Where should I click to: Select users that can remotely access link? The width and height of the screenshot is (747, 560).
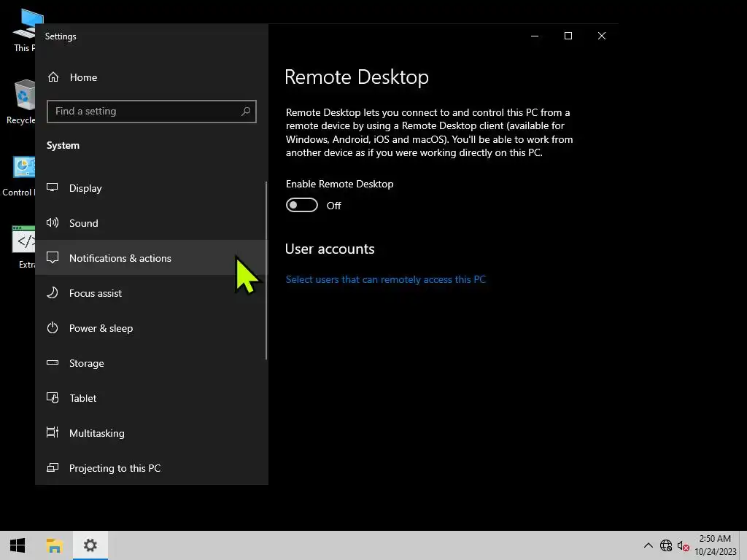385,279
